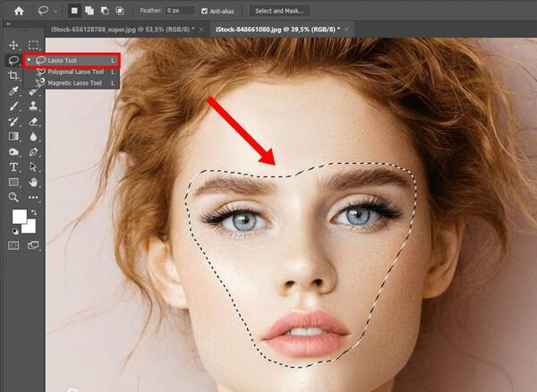This screenshot has width=537, height=392.
Task: Select the Rectangle shape tool
Action: 13,183
